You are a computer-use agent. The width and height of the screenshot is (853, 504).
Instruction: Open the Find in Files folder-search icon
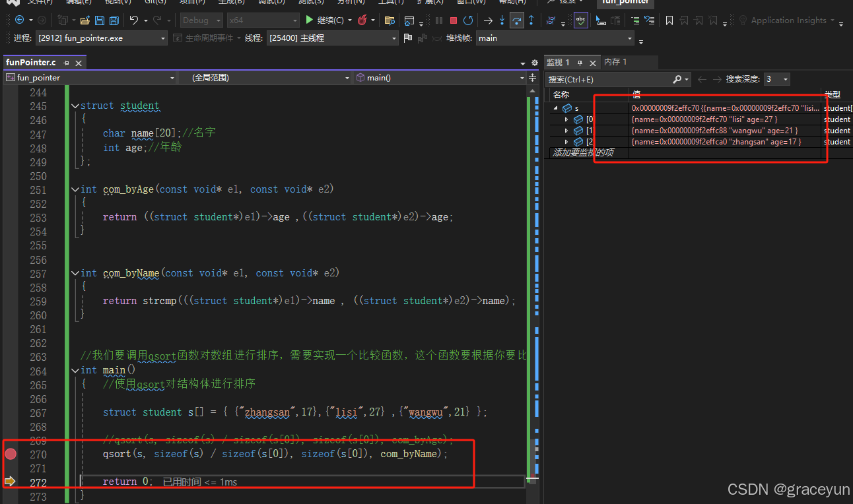coord(390,20)
